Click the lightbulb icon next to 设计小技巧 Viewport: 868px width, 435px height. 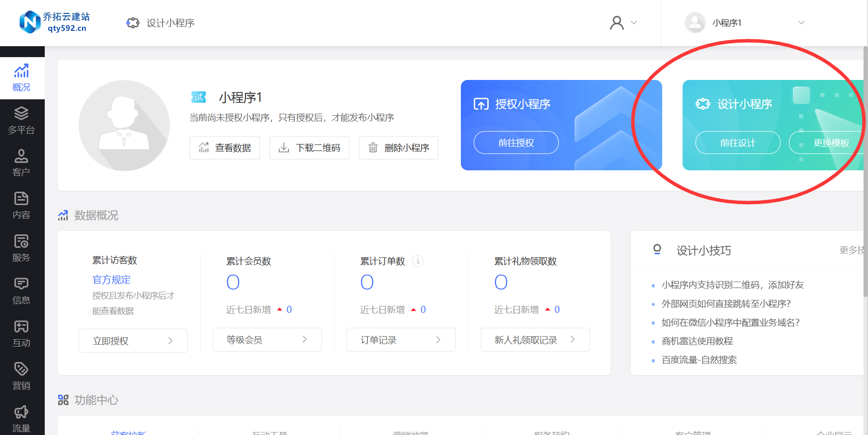tap(657, 249)
